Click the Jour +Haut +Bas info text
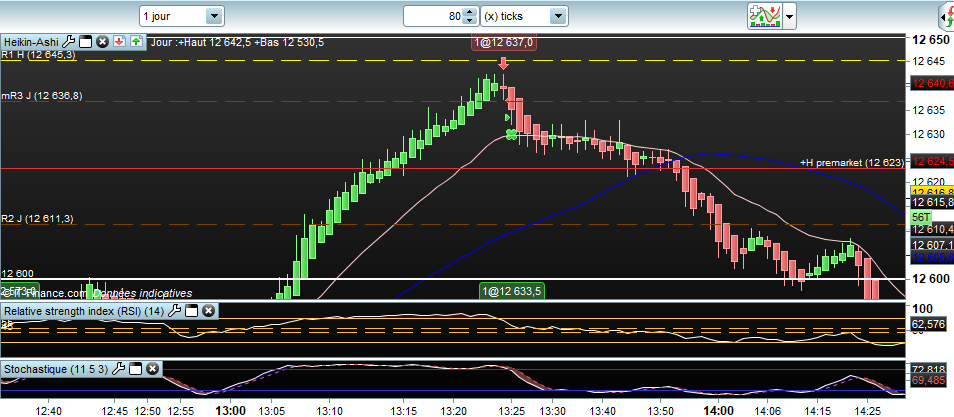The height and width of the screenshot is (417, 954). 237,43
